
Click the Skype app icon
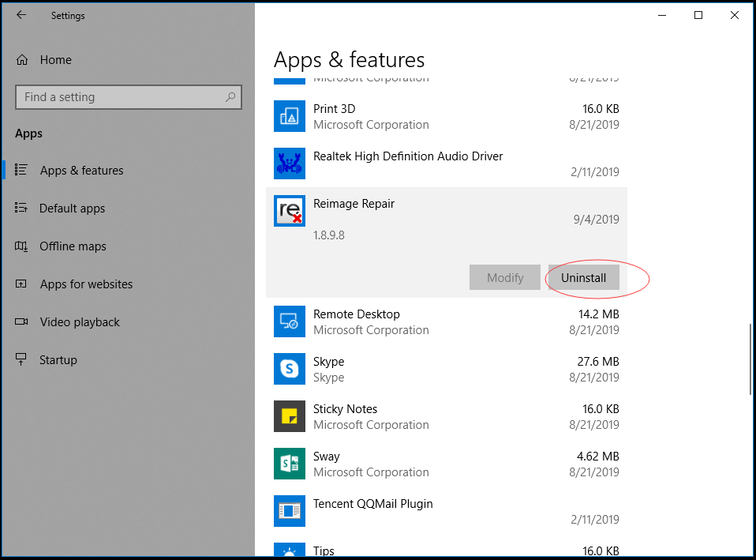[x=290, y=369]
